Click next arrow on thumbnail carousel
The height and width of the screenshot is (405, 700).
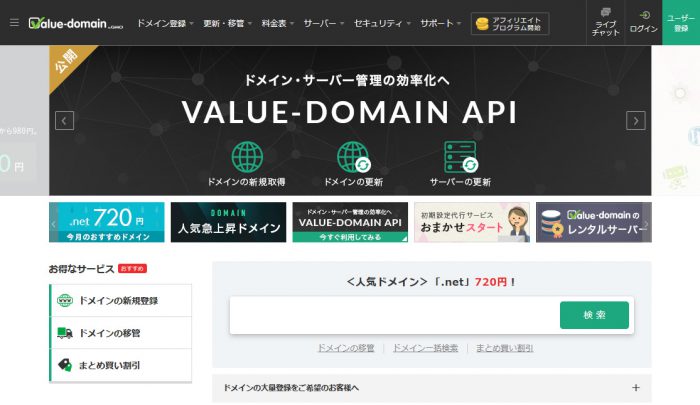click(x=646, y=224)
